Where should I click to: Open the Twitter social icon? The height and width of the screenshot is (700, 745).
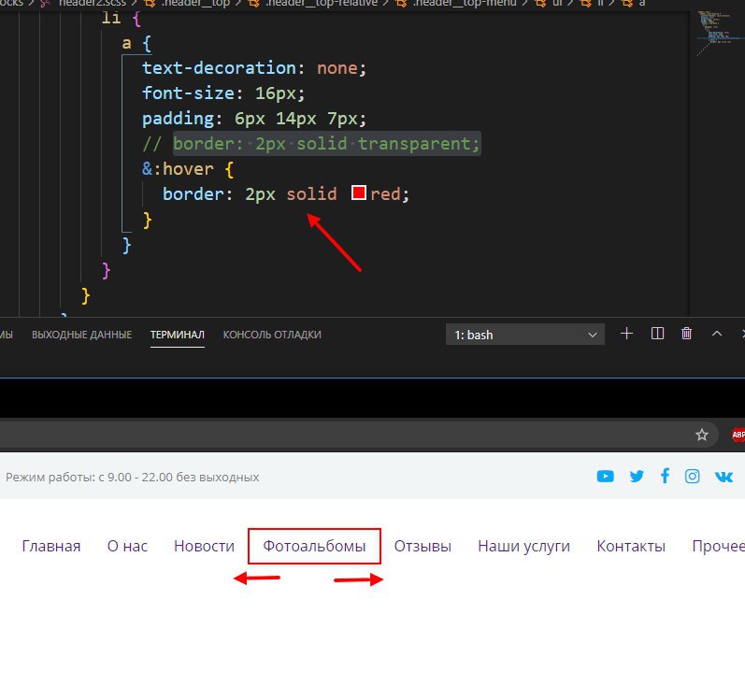coord(637,476)
